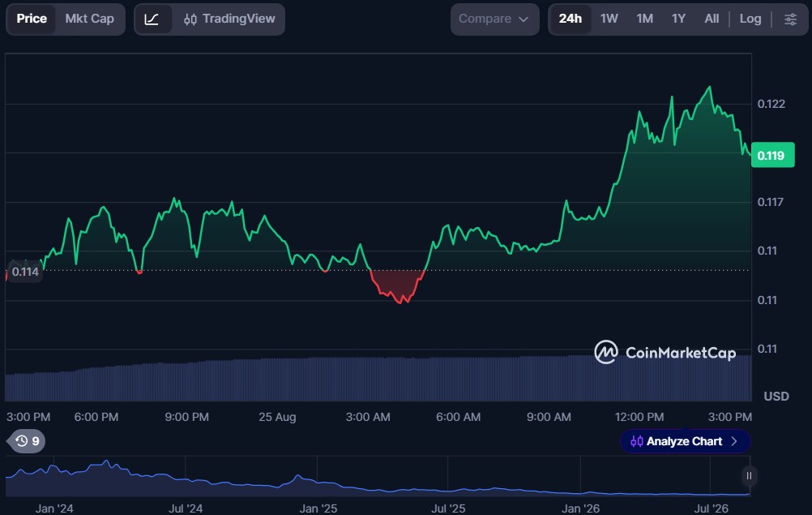The image size is (812, 515).
Task: Click the 0.122 axis value
Action: coord(771,104)
